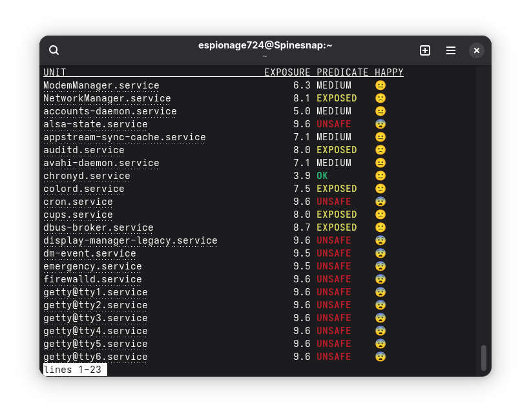Click the PREDICATE column header
The width and height of the screenshot is (531, 420).
(x=342, y=72)
